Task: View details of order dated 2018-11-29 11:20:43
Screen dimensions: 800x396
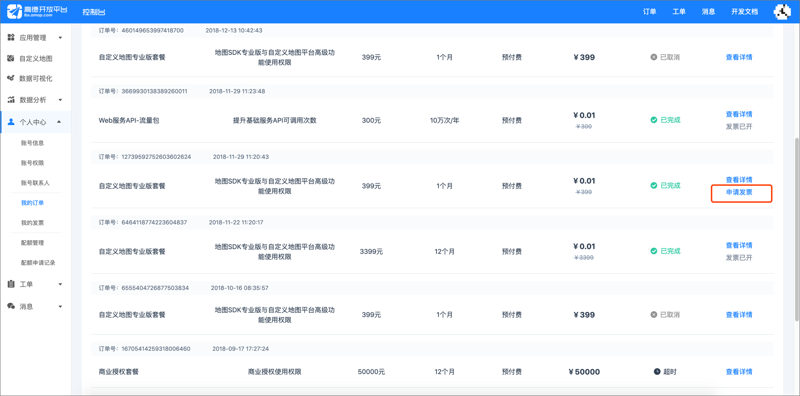Action: (739, 180)
